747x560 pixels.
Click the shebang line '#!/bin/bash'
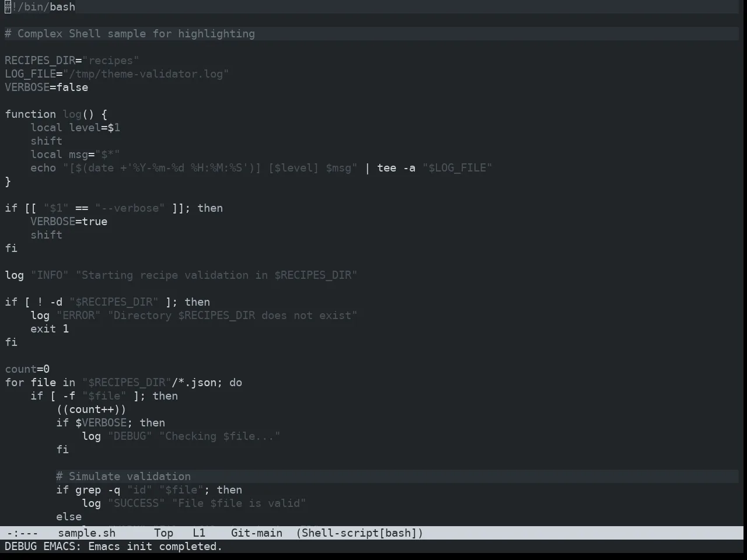[x=40, y=7]
